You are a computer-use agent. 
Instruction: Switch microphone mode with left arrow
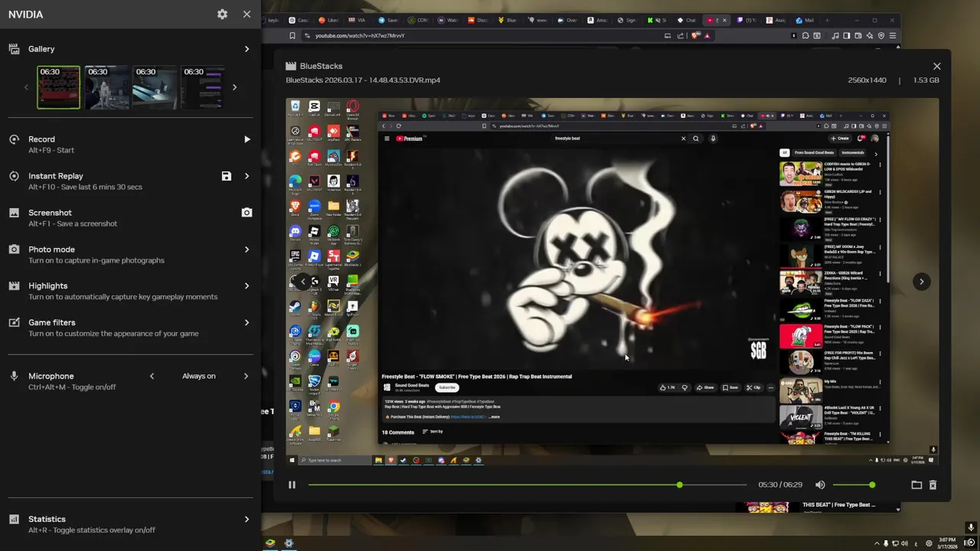(x=152, y=376)
